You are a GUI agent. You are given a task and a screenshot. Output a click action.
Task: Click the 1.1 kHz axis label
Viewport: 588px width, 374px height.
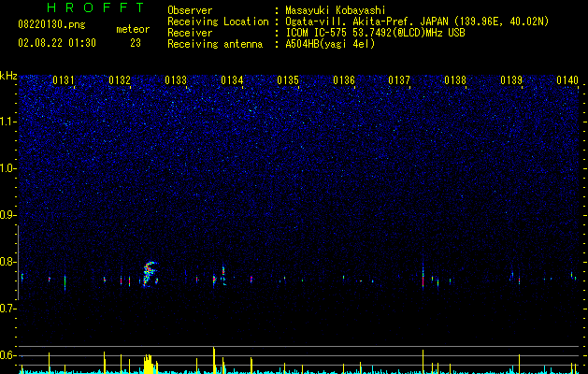click(x=8, y=122)
